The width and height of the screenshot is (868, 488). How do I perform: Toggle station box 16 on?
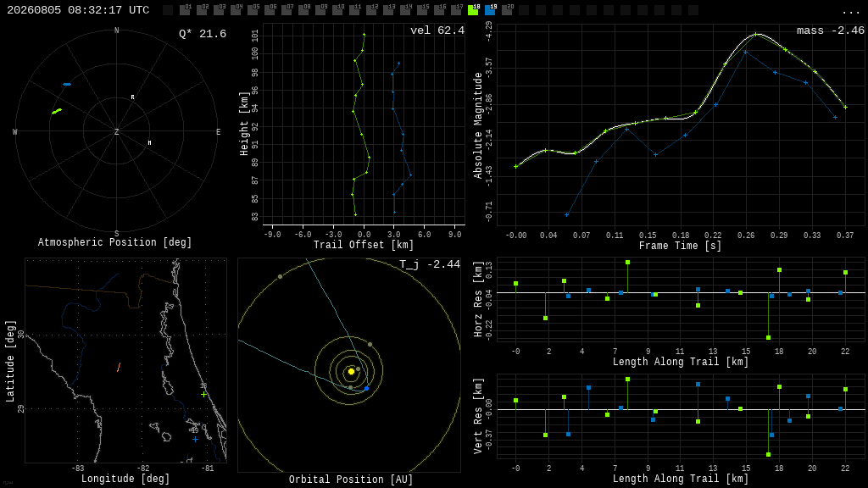point(439,10)
